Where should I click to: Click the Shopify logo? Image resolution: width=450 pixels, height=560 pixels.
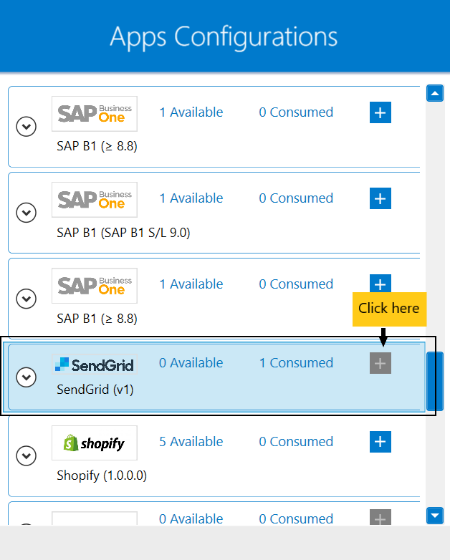pyautogui.click(x=94, y=443)
